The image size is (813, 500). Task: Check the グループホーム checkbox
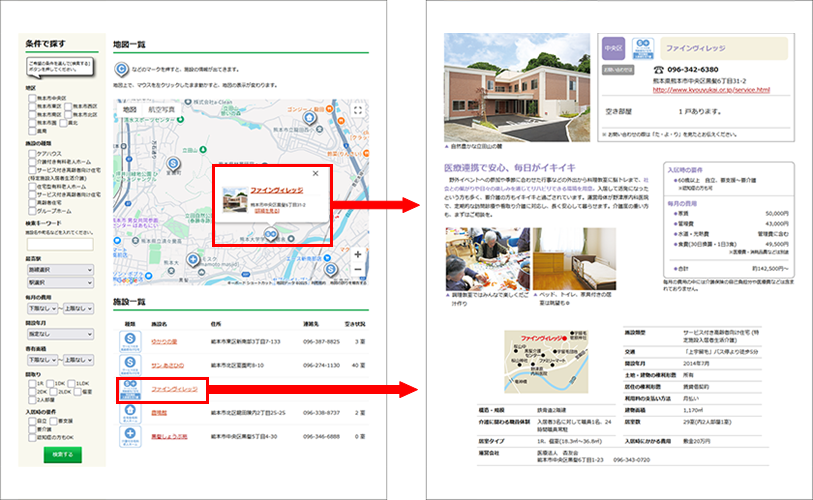click(x=29, y=211)
